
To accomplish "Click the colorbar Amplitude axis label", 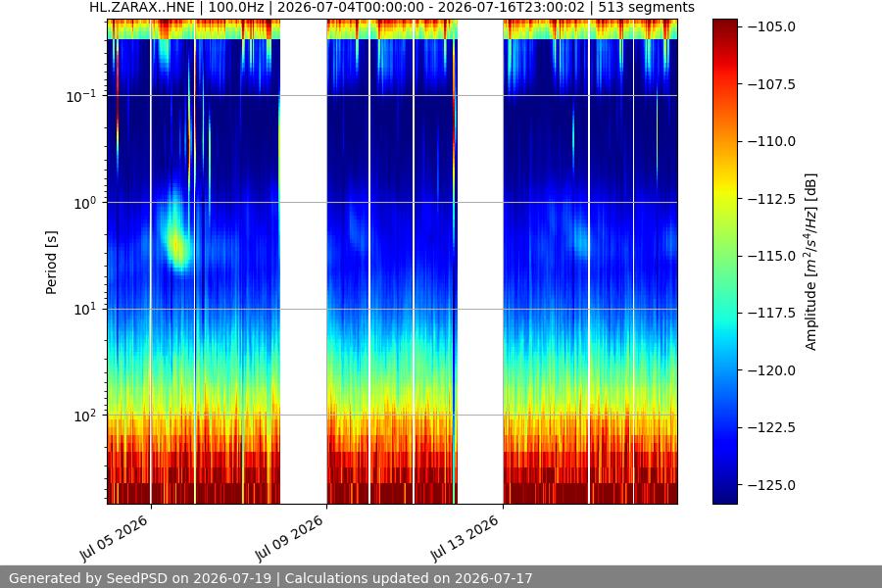I will click(x=810, y=263).
